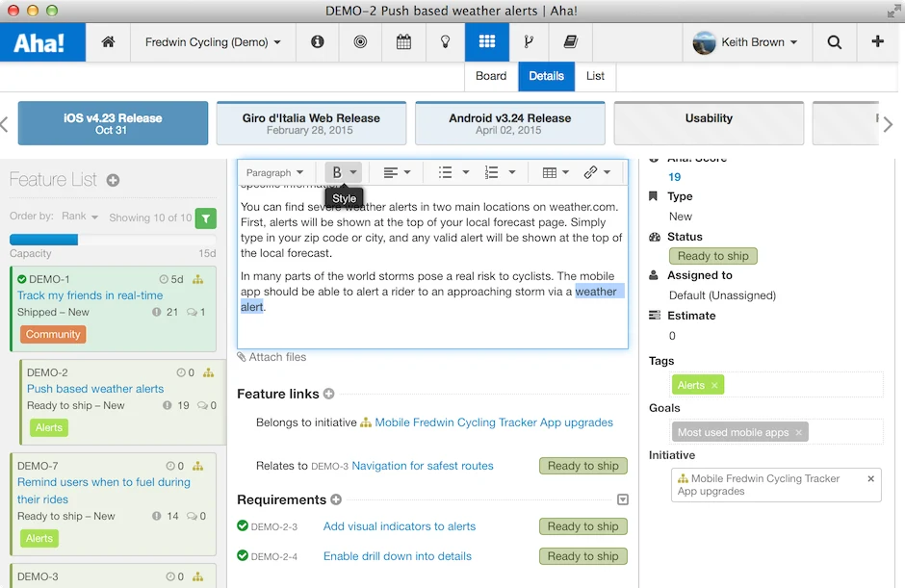Image resolution: width=905 pixels, height=588 pixels.
Task: Click the Community tag on DEMO-1
Action: (53, 334)
